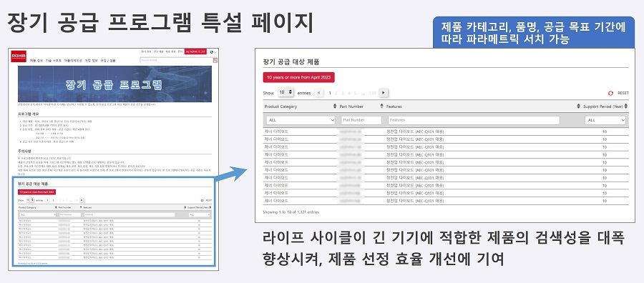Open the 어플리케이션 menu in ROHM header
This screenshot has height=283, width=644.
(x=73, y=60)
